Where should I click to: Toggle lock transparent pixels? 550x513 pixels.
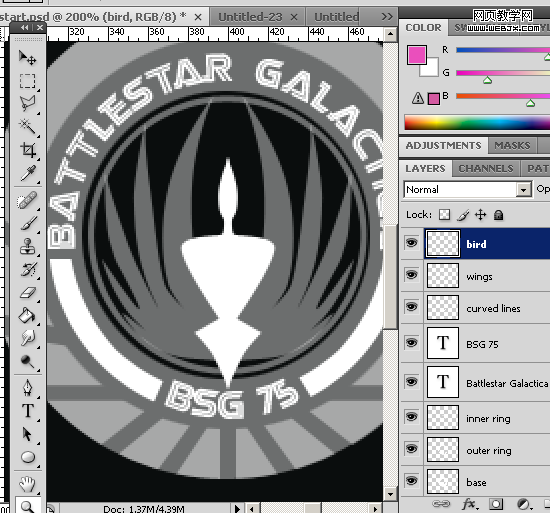pos(444,215)
